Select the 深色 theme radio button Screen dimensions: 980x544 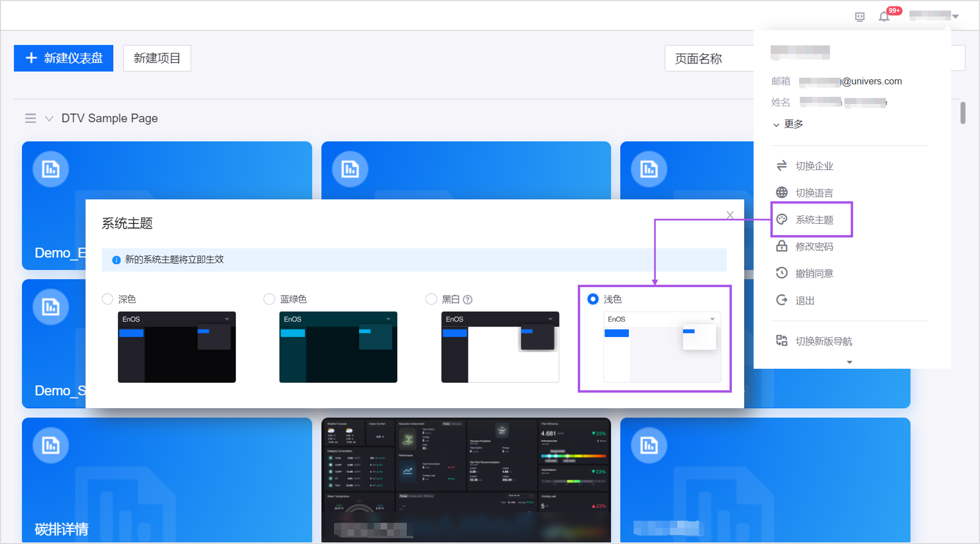(x=107, y=299)
